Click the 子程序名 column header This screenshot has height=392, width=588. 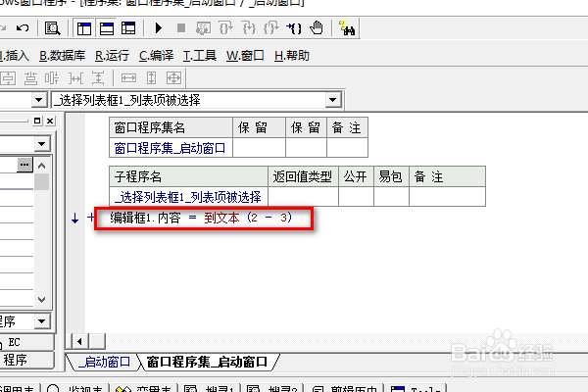(x=188, y=176)
